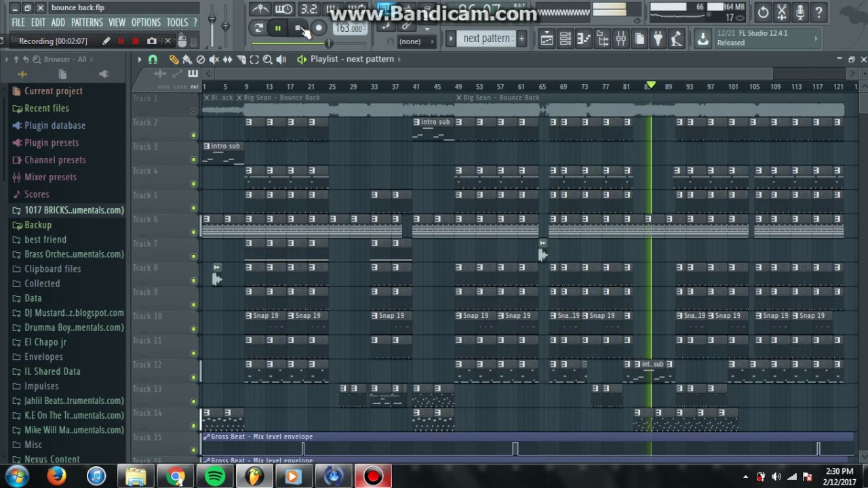Toggle Playlist snap magnet icon
Screen dimensions: 868x488
coord(153,60)
